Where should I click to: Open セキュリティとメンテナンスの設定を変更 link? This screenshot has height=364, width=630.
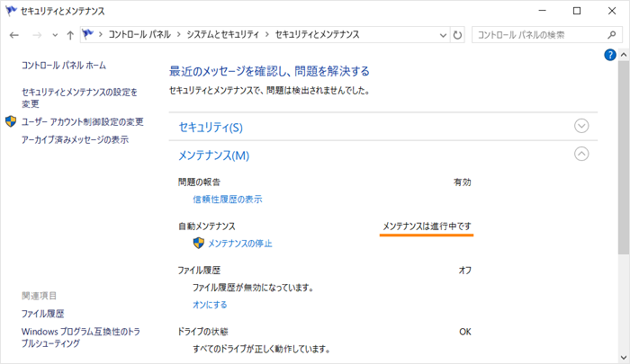coord(79,98)
